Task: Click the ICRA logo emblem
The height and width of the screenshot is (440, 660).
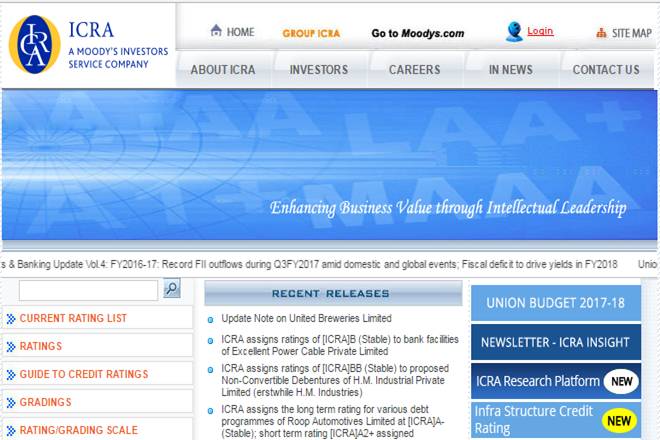Action: pos(35,45)
